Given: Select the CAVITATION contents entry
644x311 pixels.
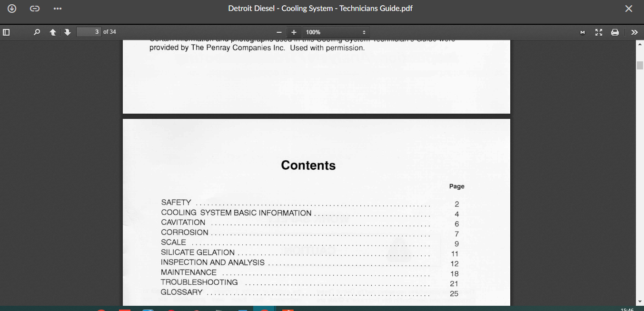Looking at the screenshot, I should click(183, 223).
